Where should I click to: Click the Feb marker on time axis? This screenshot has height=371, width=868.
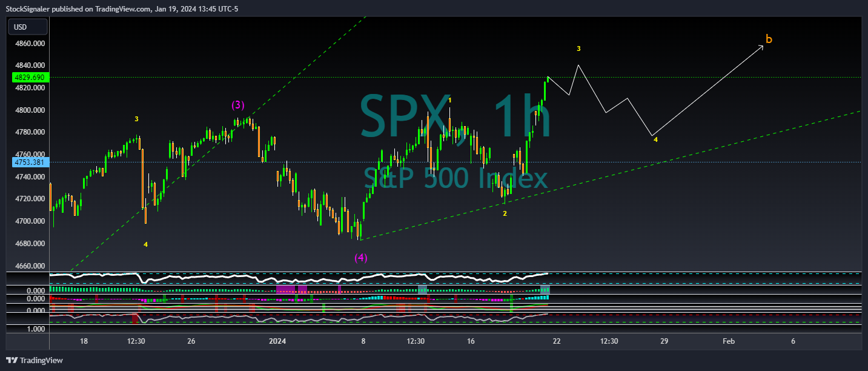tap(729, 341)
